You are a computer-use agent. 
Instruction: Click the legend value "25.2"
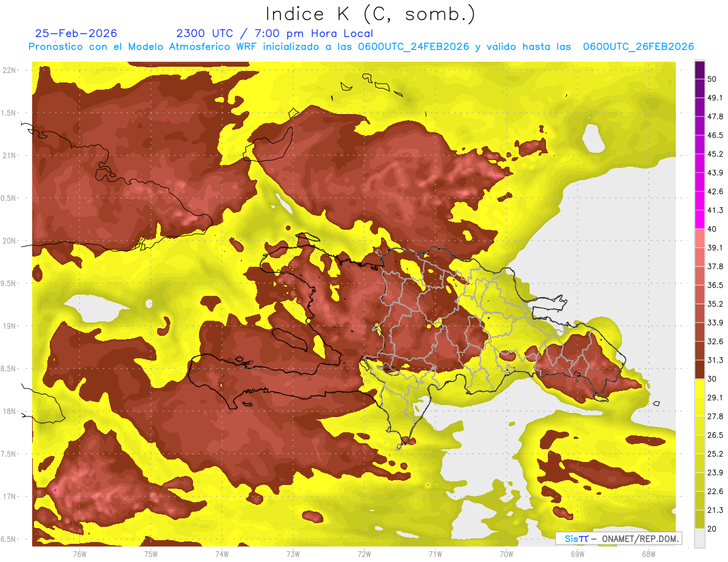715,453
